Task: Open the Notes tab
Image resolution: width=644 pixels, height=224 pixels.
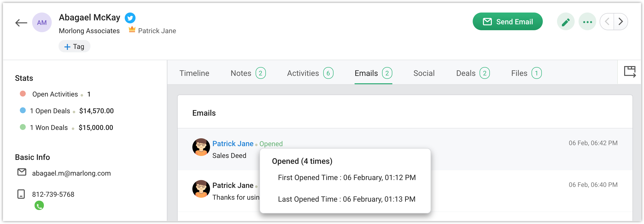Action: pyautogui.click(x=248, y=73)
